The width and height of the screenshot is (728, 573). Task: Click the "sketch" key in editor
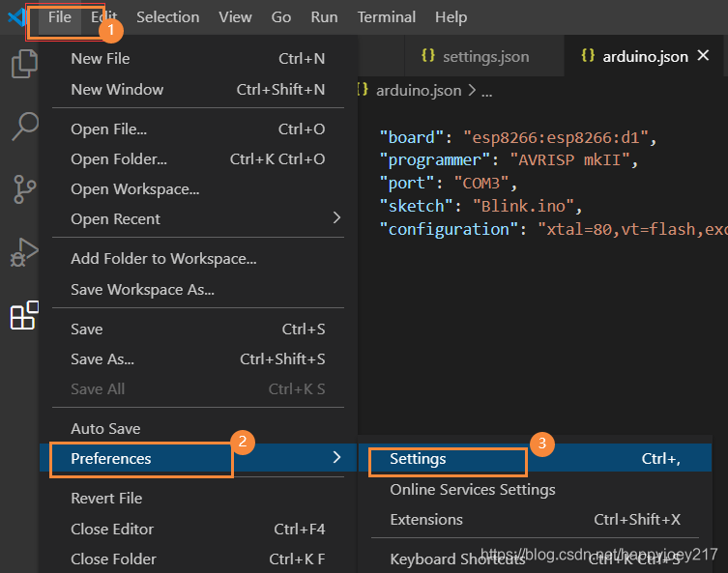click(416, 207)
